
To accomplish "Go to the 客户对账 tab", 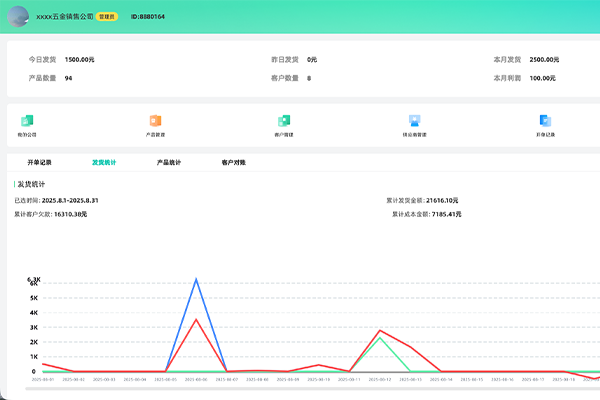I will point(233,161).
